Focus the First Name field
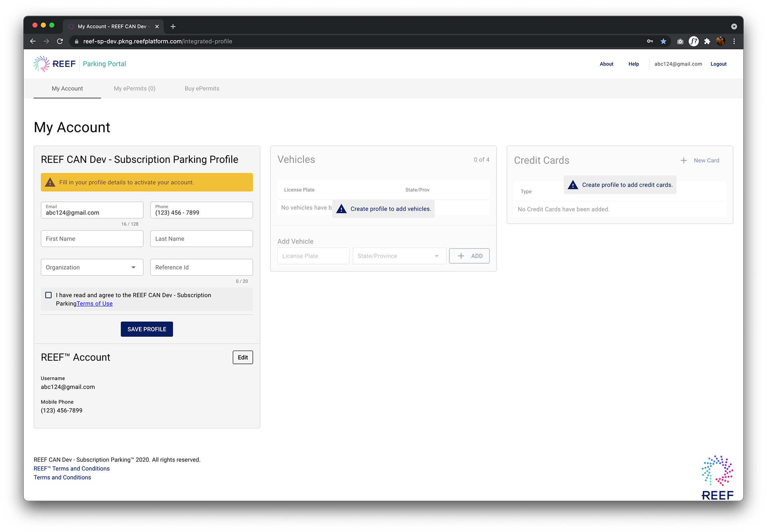The height and width of the screenshot is (532, 767). 92,238
